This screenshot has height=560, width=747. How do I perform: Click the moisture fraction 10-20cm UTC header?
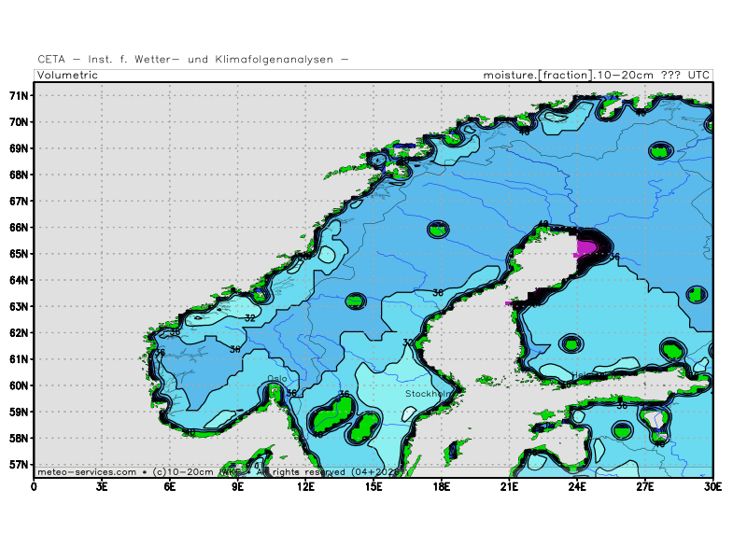pos(596,75)
